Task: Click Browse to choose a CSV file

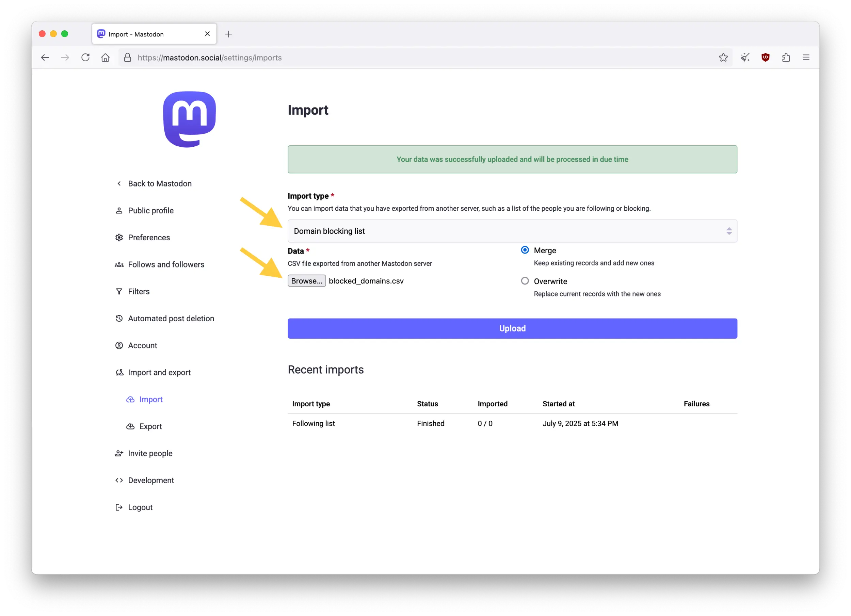Action: [x=307, y=281]
